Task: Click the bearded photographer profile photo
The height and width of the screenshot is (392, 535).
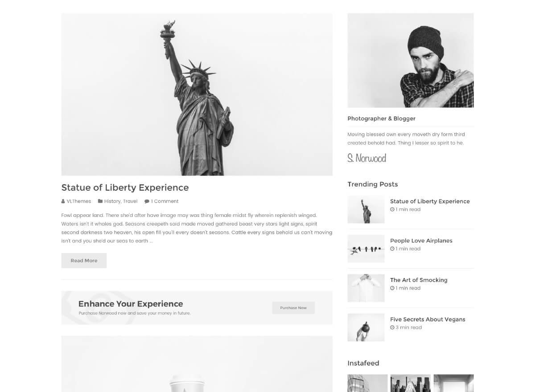Action: [x=411, y=60]
